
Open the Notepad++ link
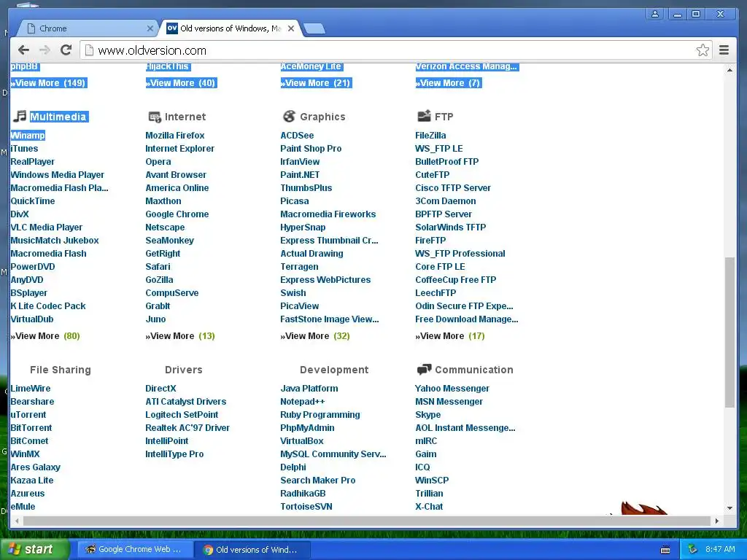pyautogui.click(x=302, y=402)
